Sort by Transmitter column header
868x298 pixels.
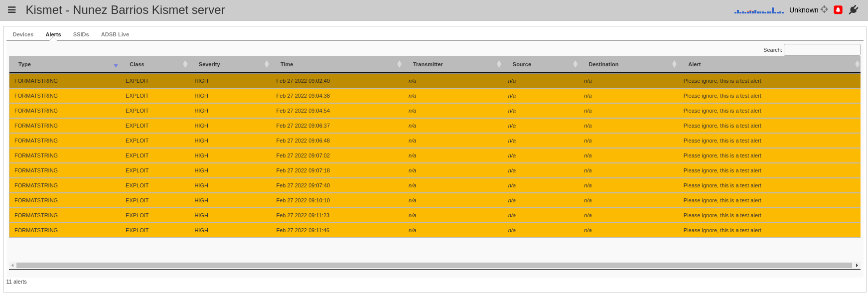tap(428, 64)
